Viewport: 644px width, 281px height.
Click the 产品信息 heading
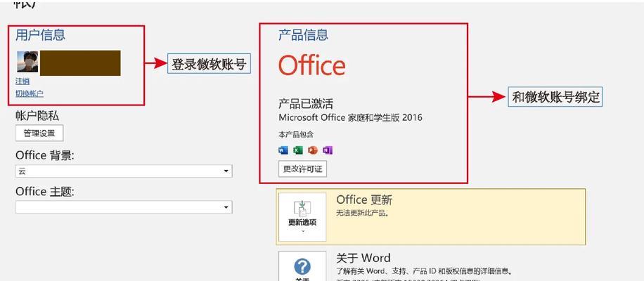pyautogui.click(x=303, y=35)
